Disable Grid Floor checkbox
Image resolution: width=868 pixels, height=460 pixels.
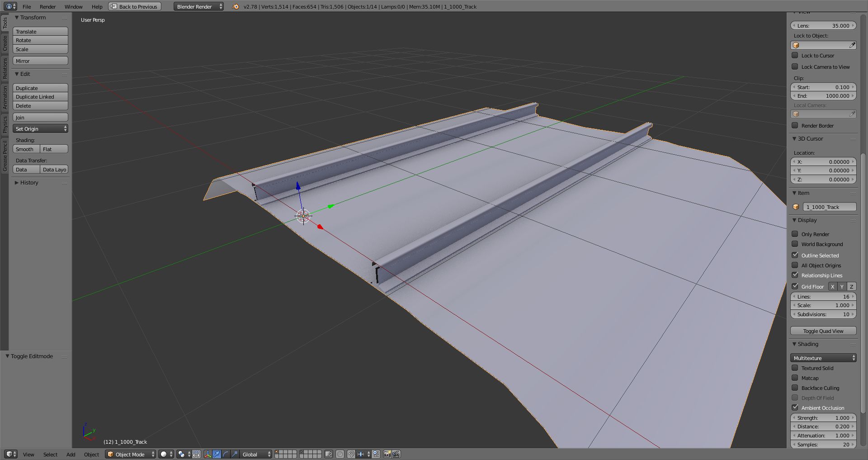coord(795,286)
